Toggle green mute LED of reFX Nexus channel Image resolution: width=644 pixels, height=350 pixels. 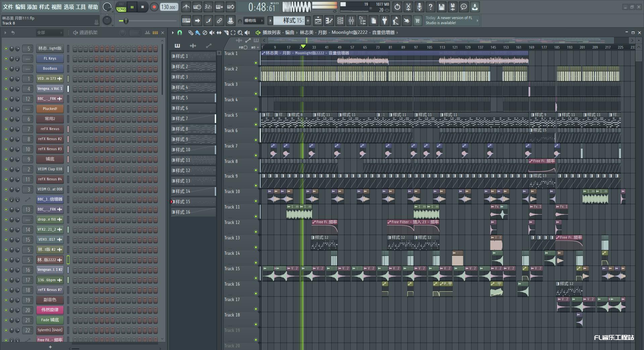6,129
